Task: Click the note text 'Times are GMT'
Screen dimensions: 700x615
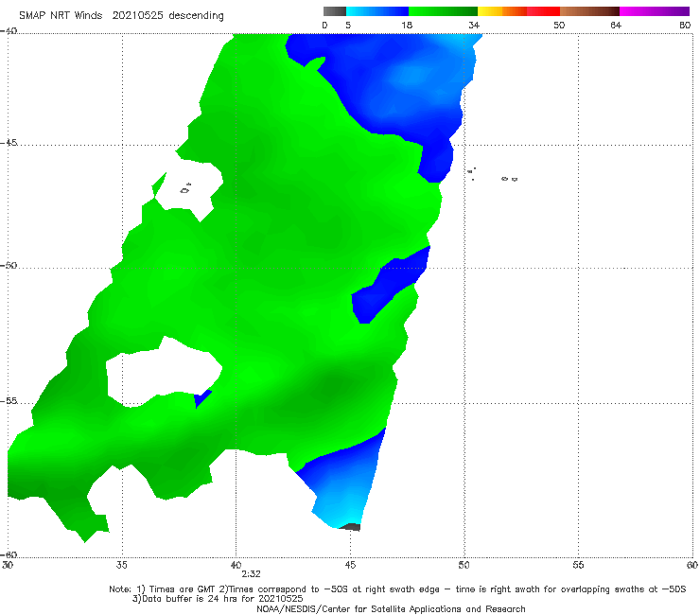Action: (182, 589)
